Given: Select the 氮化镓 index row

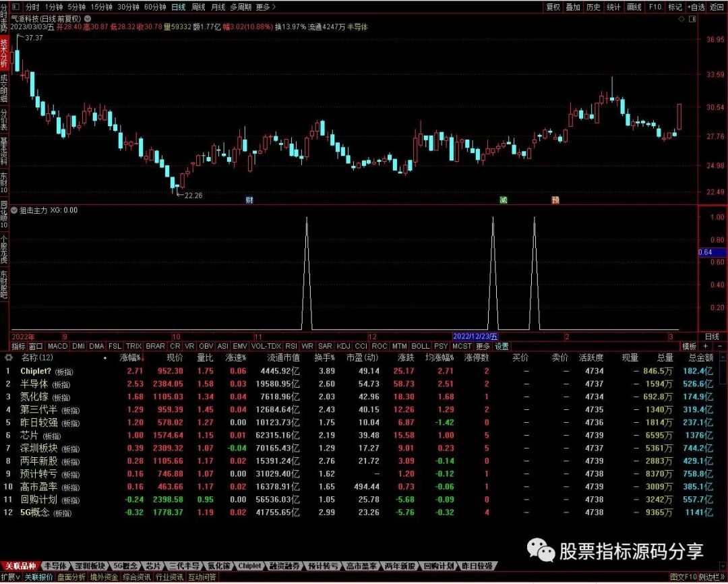Looking at the screenshot, I should pos(364,397).
